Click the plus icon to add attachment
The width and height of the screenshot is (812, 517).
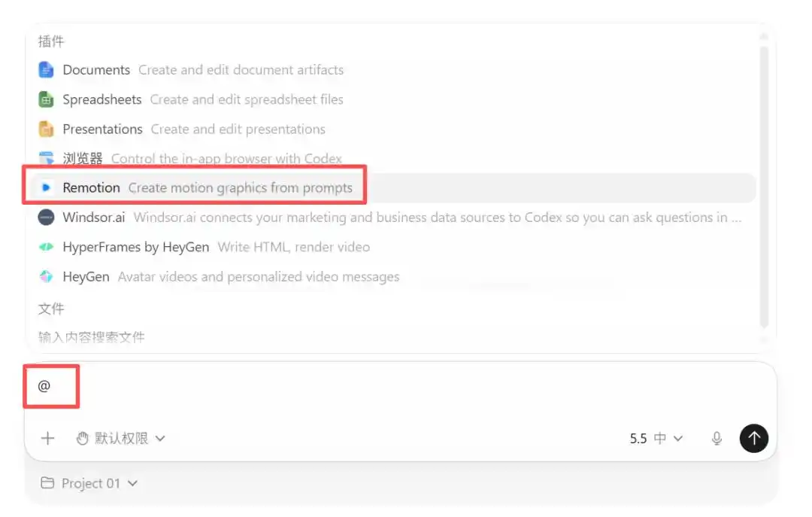[x=47, y=438]
